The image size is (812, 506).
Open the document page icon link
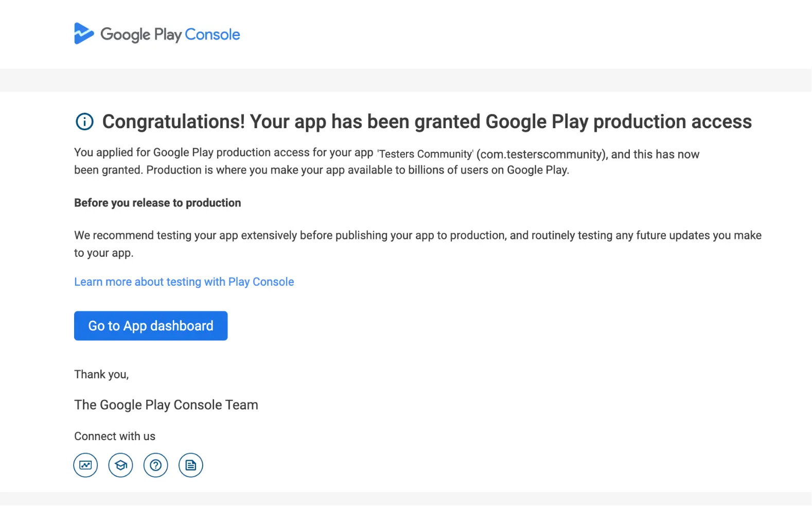[190, 465]
